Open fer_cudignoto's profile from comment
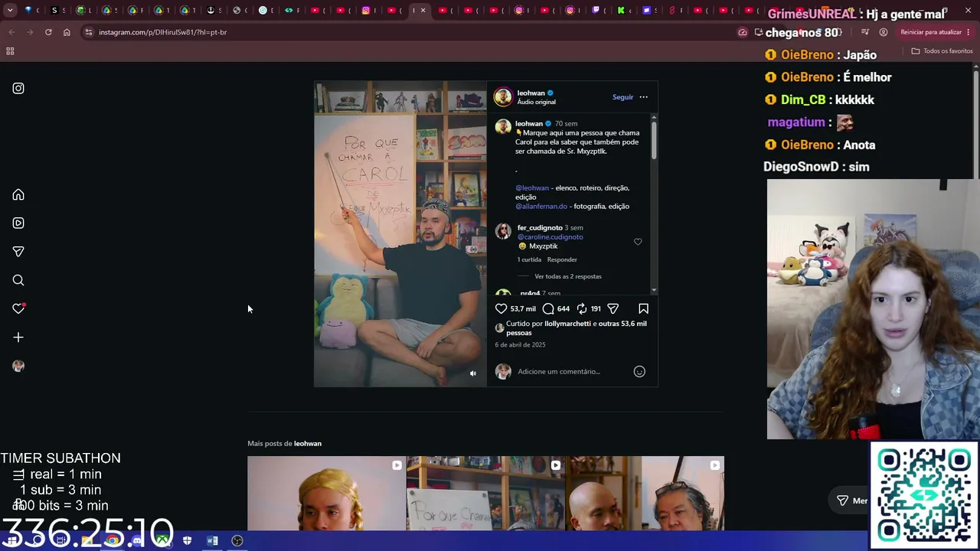 point(540,228)
